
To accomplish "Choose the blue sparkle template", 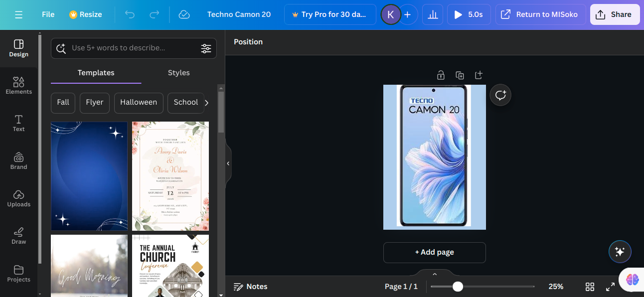I will [89, 176].
